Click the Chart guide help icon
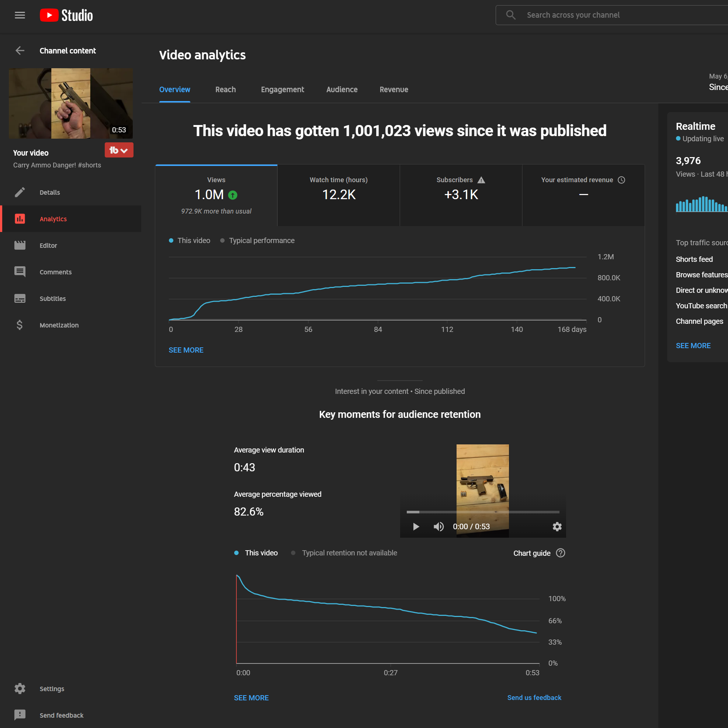The width and height of the screenshot is (728, 728). point(560,553)
